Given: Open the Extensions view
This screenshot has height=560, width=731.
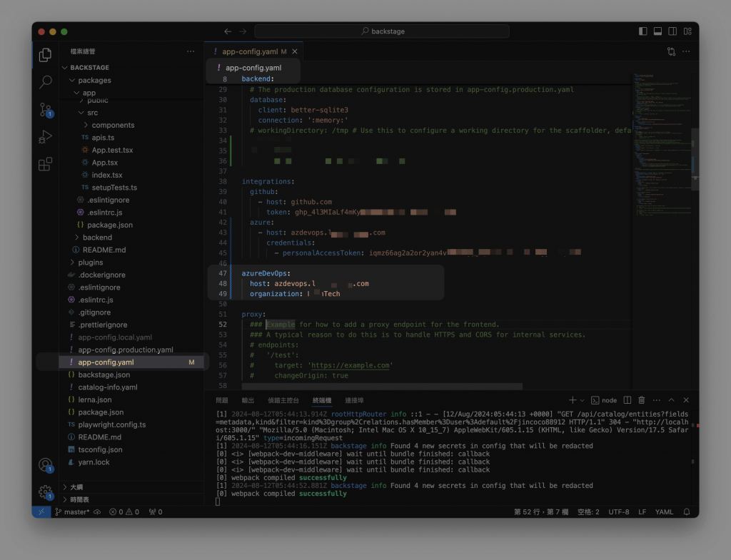Looking at the screenshot, I should point(45,164).
